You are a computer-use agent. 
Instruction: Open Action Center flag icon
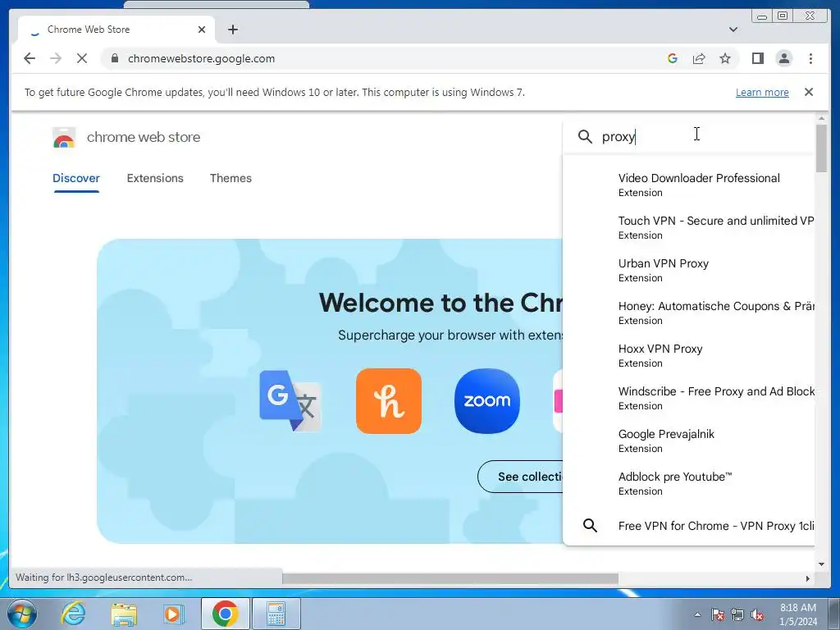coord(717,614)
